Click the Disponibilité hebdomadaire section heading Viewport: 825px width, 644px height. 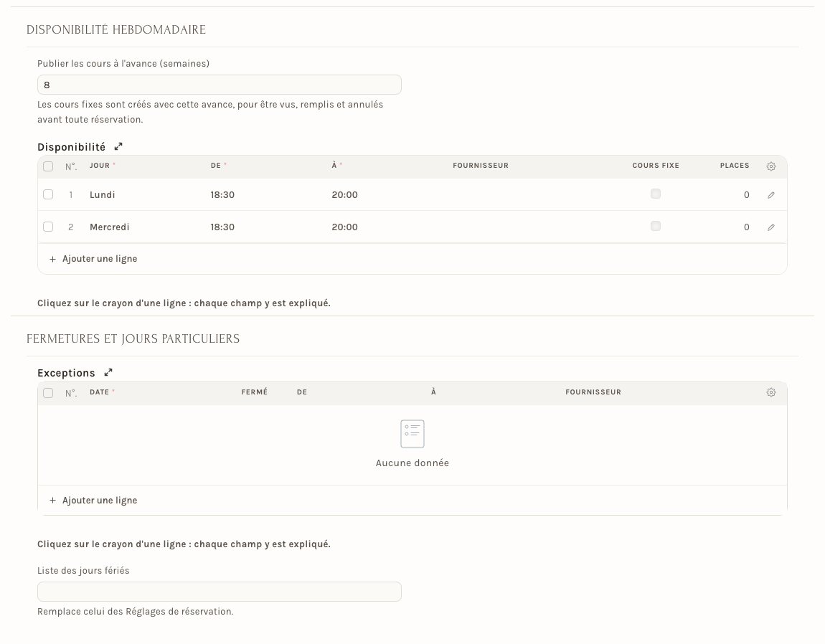point(116,29)
